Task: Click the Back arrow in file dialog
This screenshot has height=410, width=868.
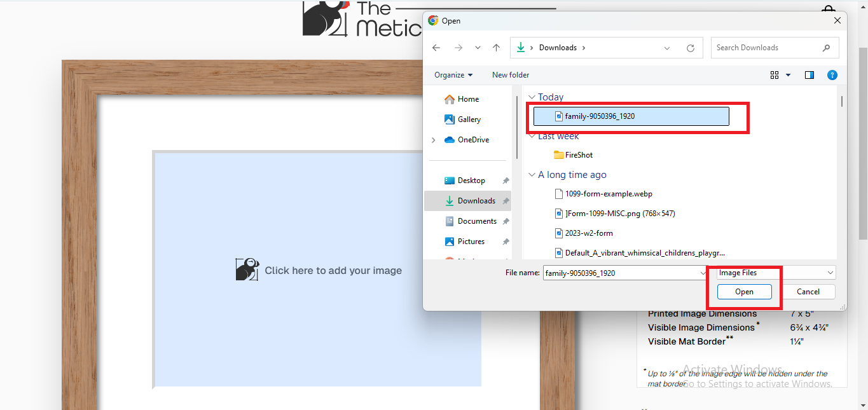Action: tap(436, 48)
